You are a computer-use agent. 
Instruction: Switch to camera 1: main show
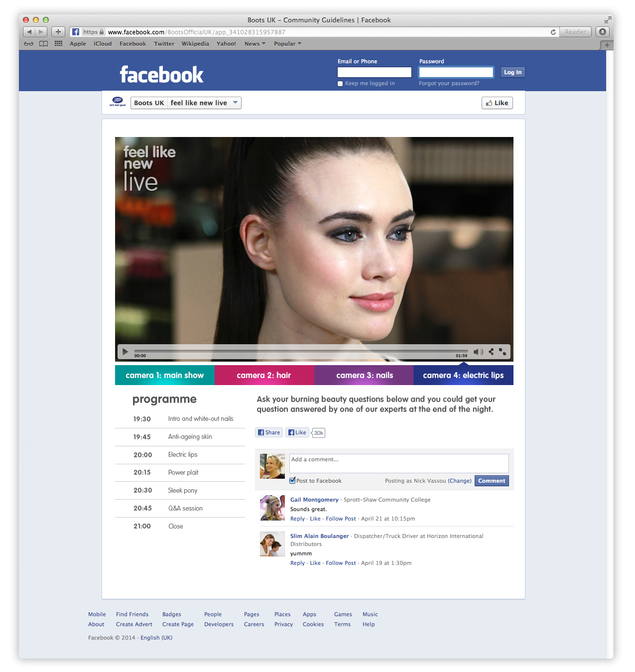pyautogui.click(x=165, y=375)
